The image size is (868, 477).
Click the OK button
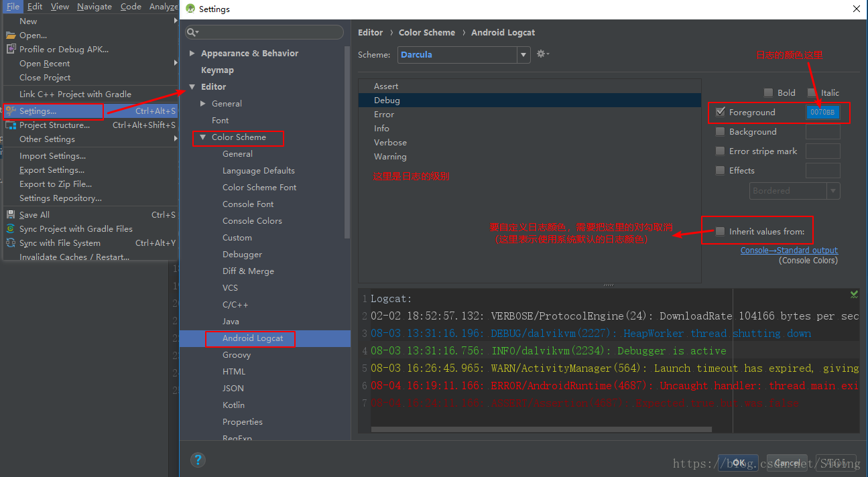[738, 463]
